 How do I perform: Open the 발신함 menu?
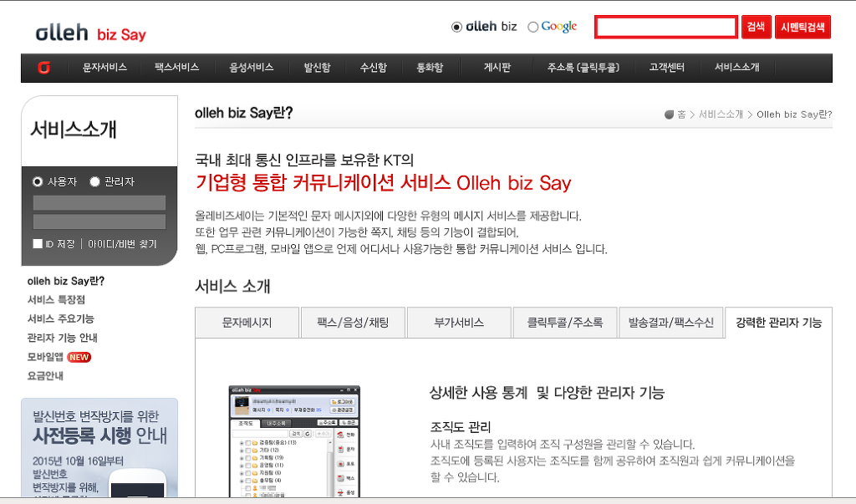pyautogui.click(x=317, y=67)
